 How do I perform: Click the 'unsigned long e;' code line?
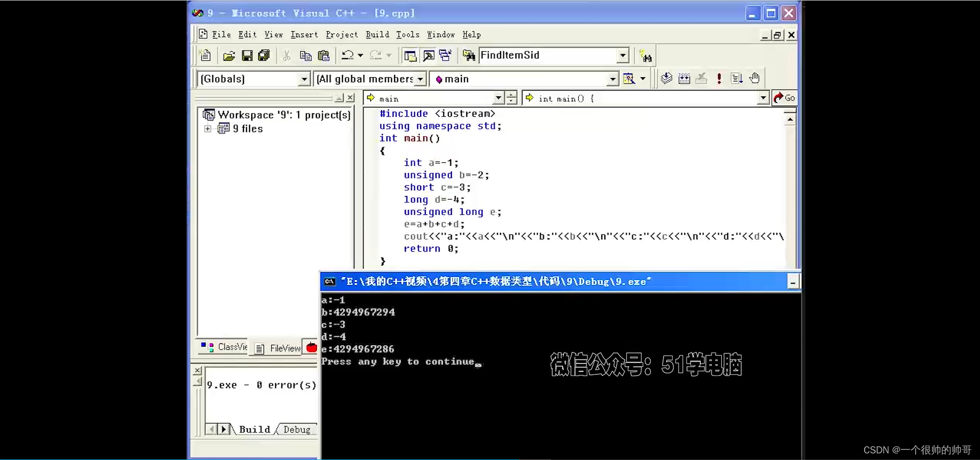pyautogui.click(x=452, y=212)
